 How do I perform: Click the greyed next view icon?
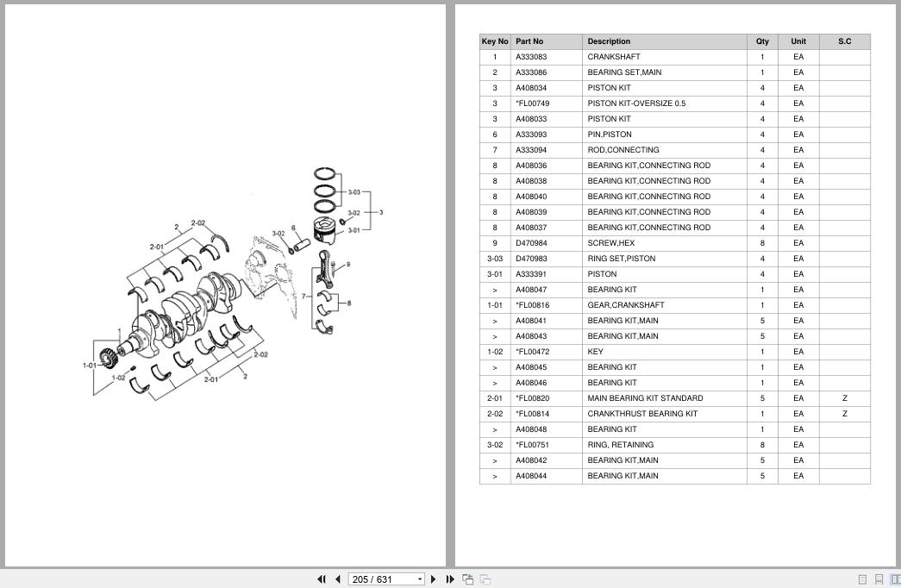tap(485, 579)
